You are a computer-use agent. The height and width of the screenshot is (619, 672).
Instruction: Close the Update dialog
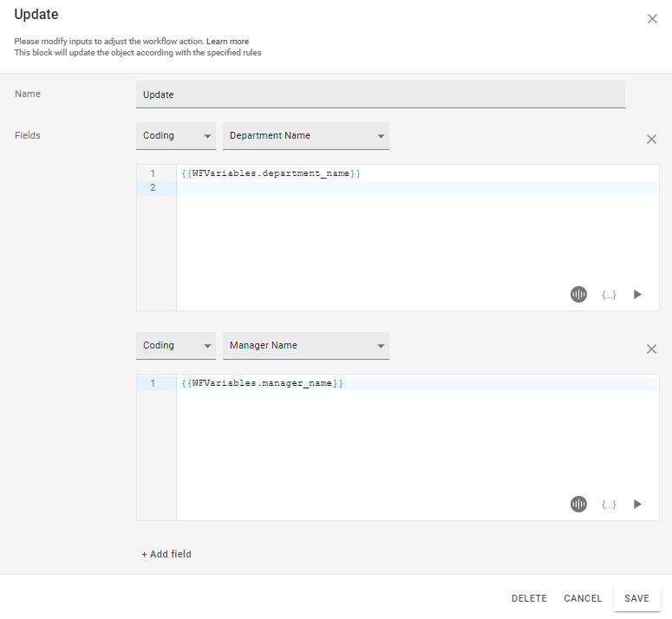click(652, 18)
